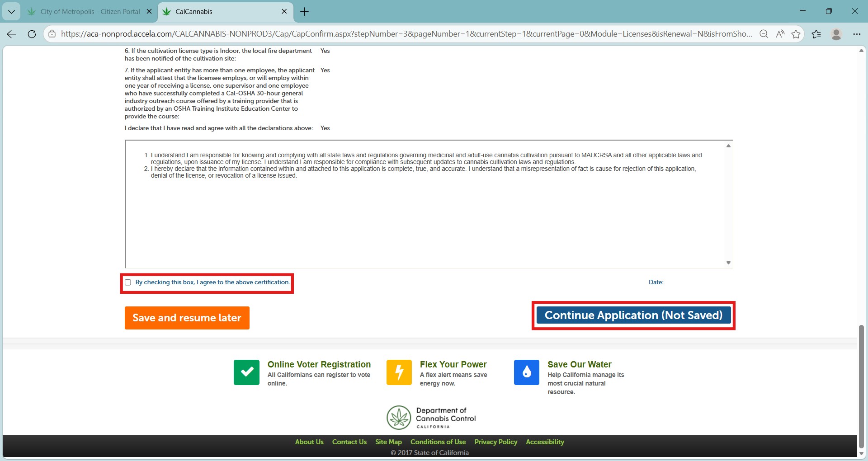Click the green voter registration checkmark icon

pos(246,372)
